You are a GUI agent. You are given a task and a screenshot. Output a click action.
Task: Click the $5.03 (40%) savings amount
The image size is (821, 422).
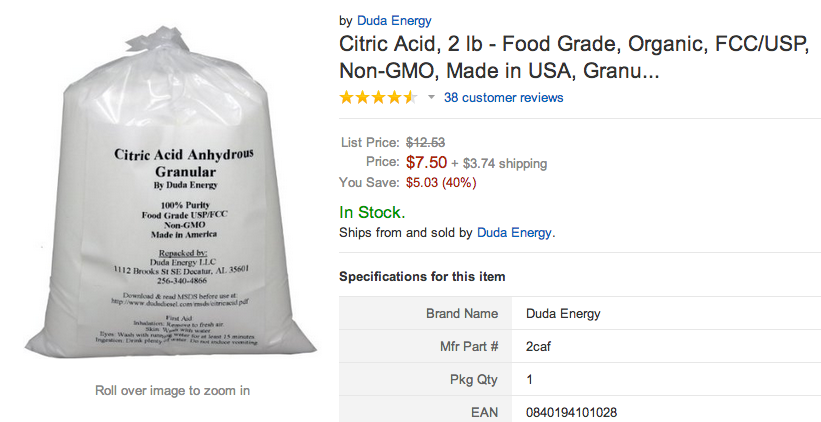(x=440, y=182)
